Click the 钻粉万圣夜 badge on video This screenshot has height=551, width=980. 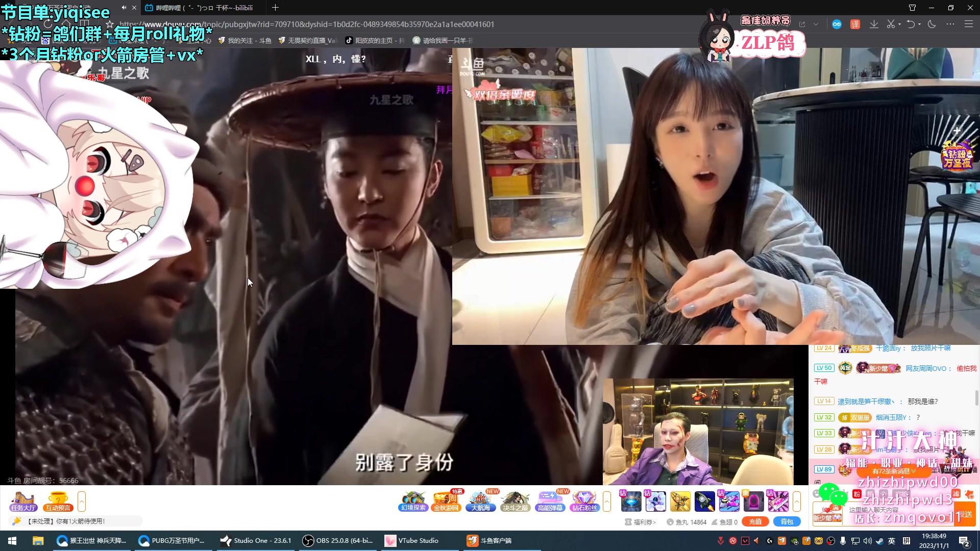957,155
